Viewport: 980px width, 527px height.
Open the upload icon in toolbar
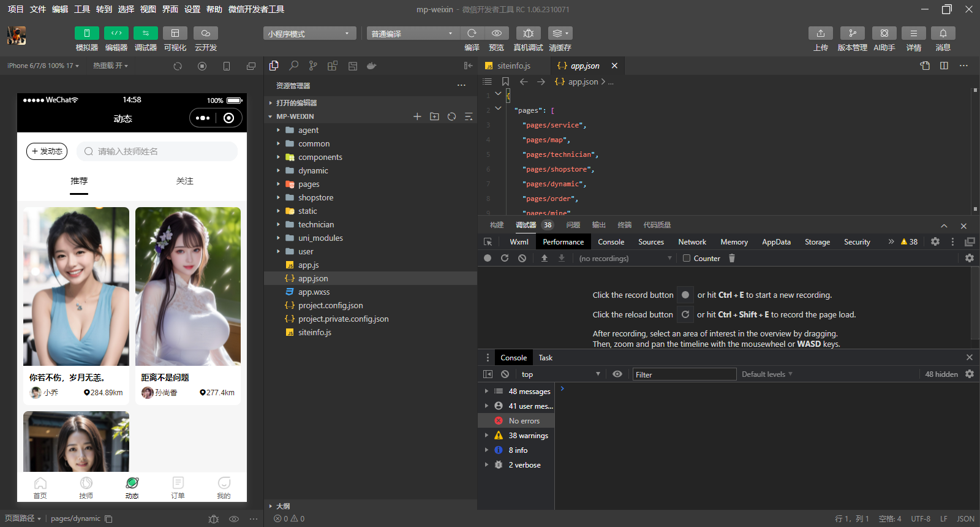coord(820,33)
